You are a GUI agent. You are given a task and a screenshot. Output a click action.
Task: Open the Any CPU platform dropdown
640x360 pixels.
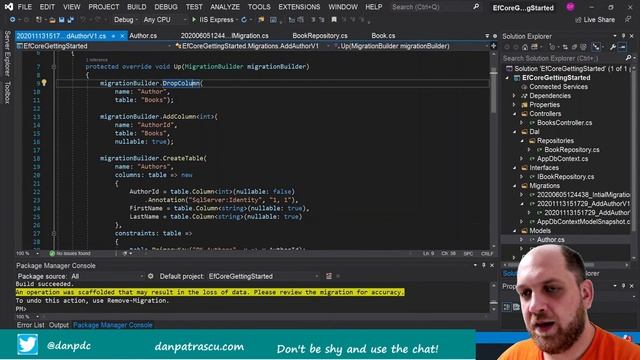point(164,20)
